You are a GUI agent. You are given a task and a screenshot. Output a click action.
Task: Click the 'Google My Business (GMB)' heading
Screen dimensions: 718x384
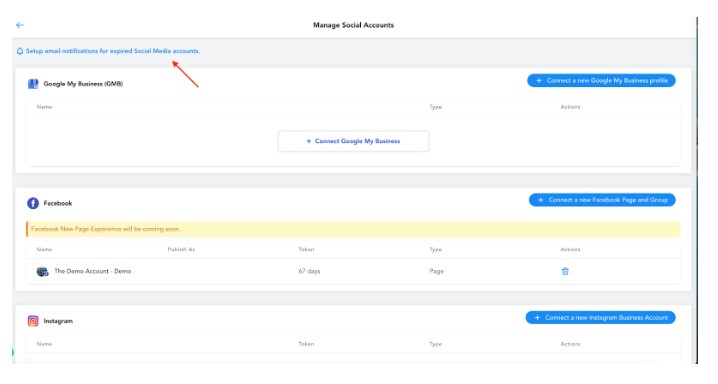pos(83,84)
